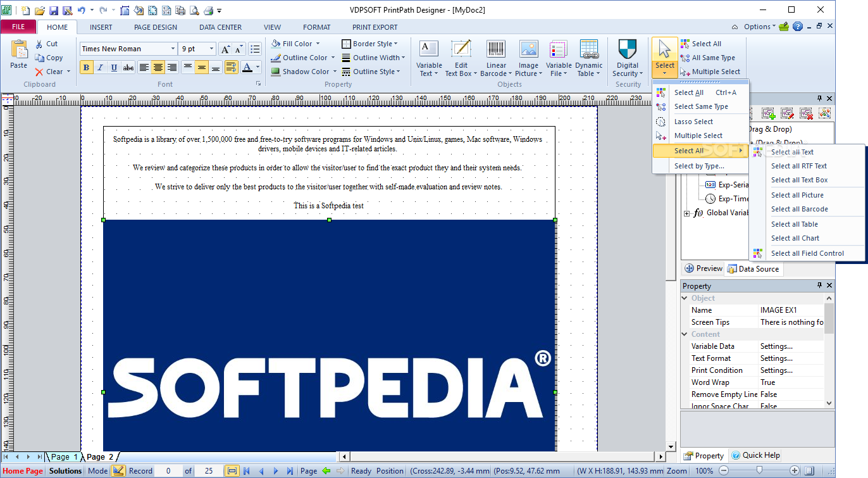Insert a Variable Text object
This screenshot has height=478, width=868.
429,58
